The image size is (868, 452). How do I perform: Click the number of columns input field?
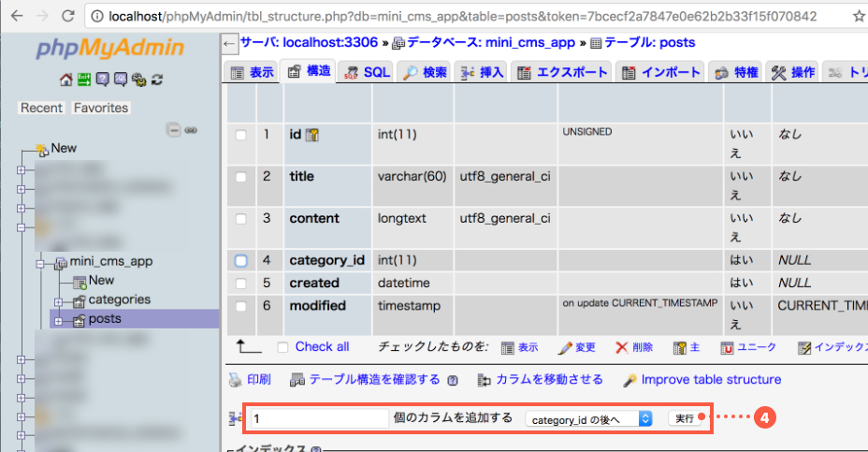[x=318, y=419]
